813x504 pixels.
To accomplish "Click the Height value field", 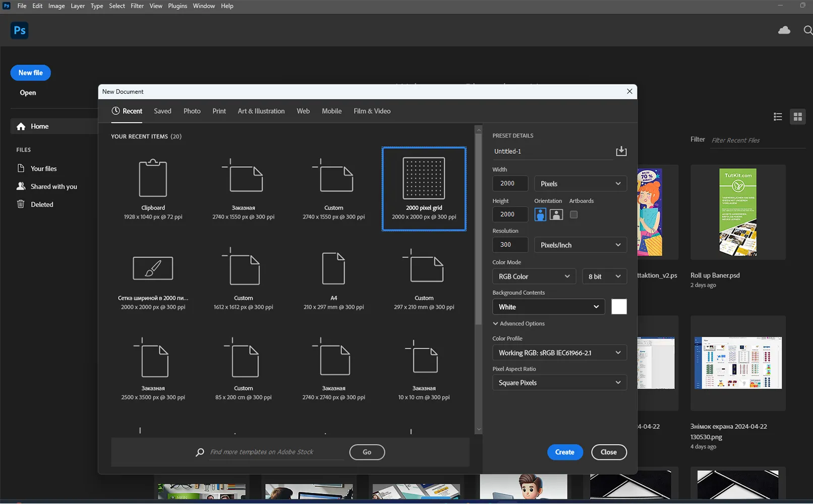I will [510, 214].
